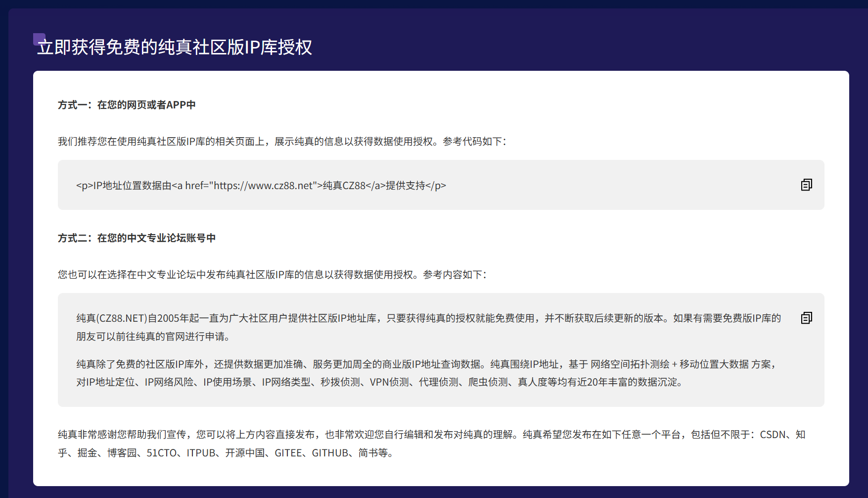Select the heading 方式二：在您的中文专业论坛账号中

pyautogui.click(x=137, y=238)
